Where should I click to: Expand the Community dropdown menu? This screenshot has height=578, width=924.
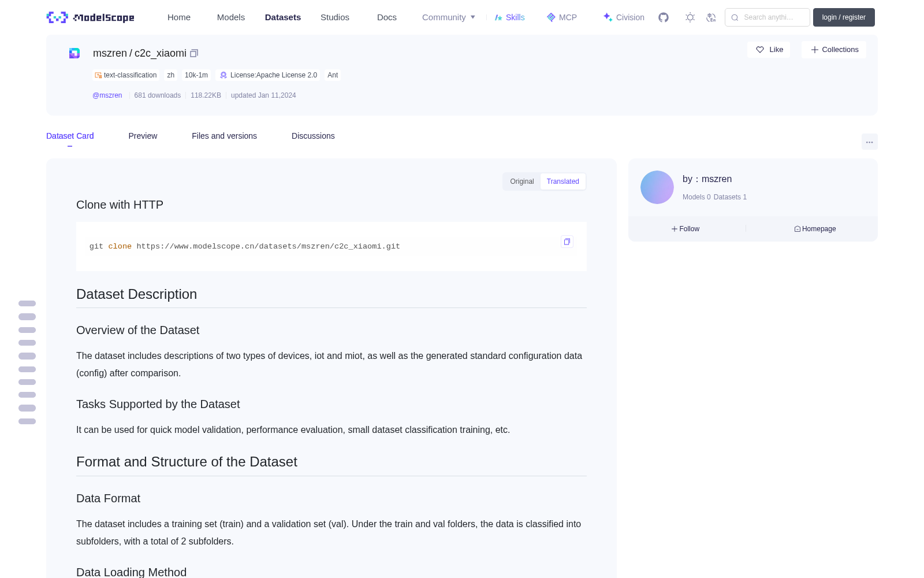tap(449, 17)
